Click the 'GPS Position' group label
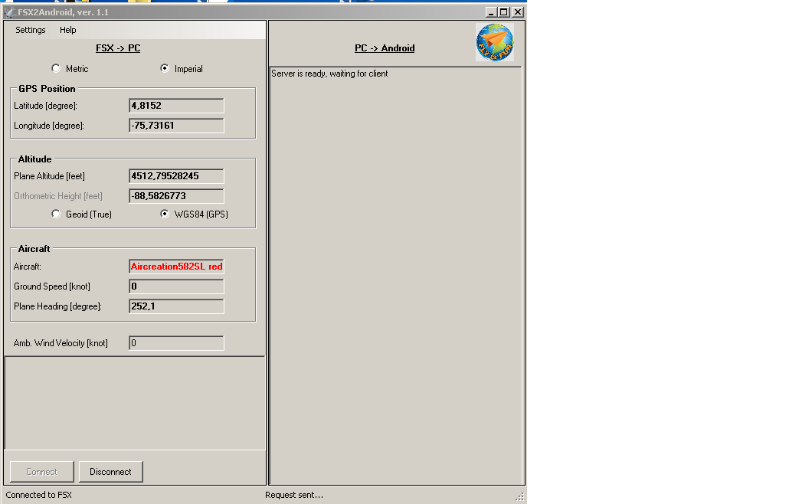Screen dimensions: 812x504 (x=47, y=89)
